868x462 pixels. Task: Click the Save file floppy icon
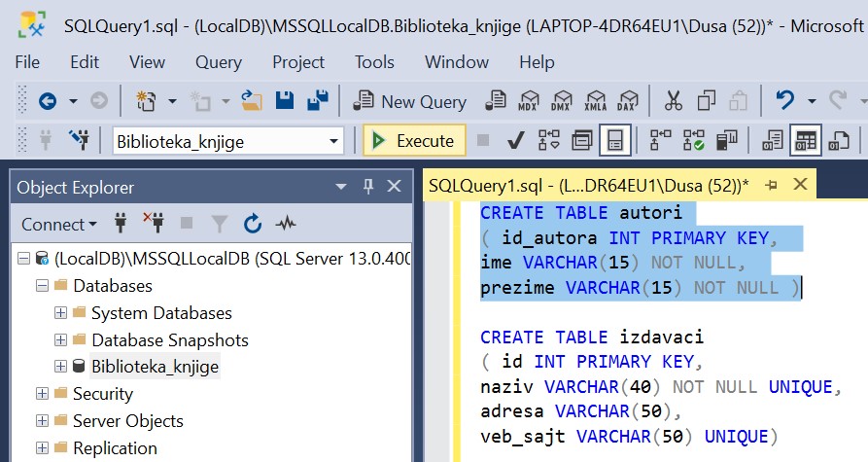tap(285, 101)
